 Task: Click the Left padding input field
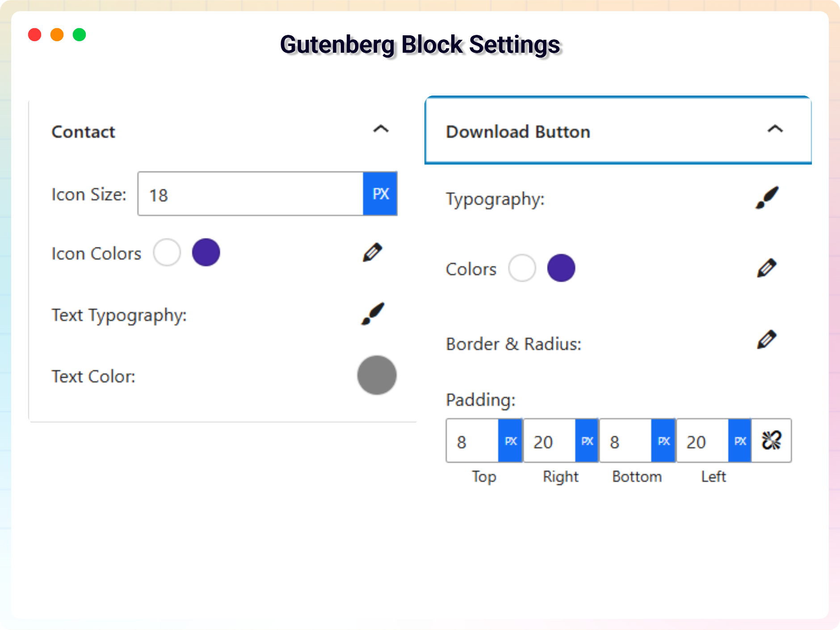tap(702, 441)
